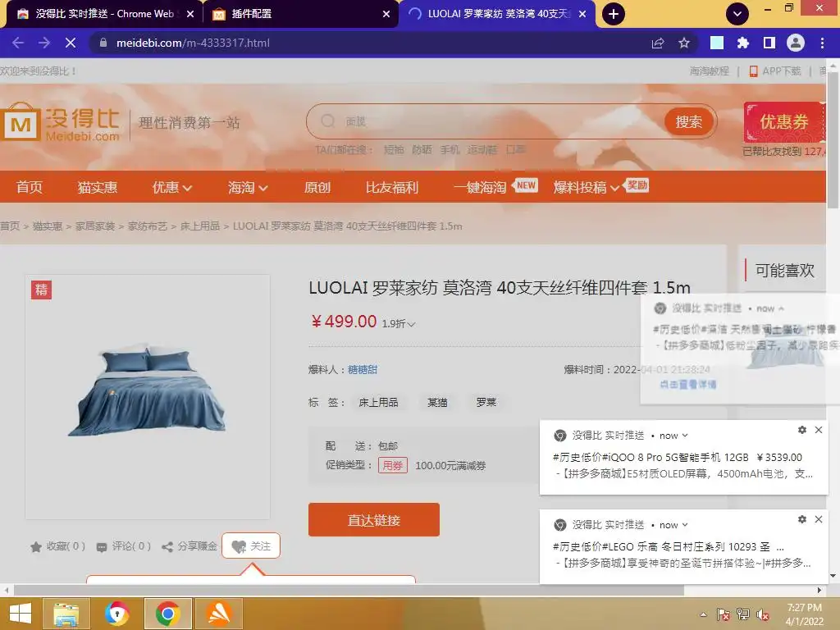This screenshot has height=630, width=840.
Task: Open Chrome three-dot menu
Action: (x=822, y=43)
